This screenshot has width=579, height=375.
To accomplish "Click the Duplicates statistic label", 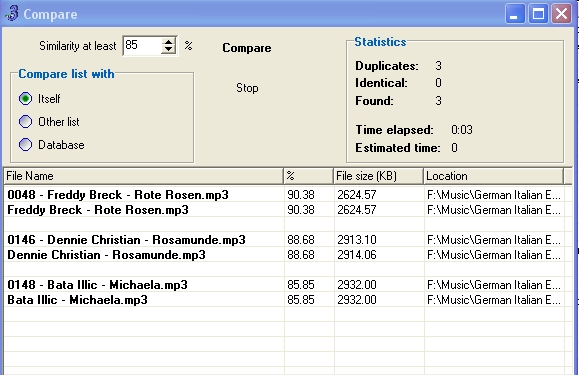I will pyautogui.click(x=387, y=66).
